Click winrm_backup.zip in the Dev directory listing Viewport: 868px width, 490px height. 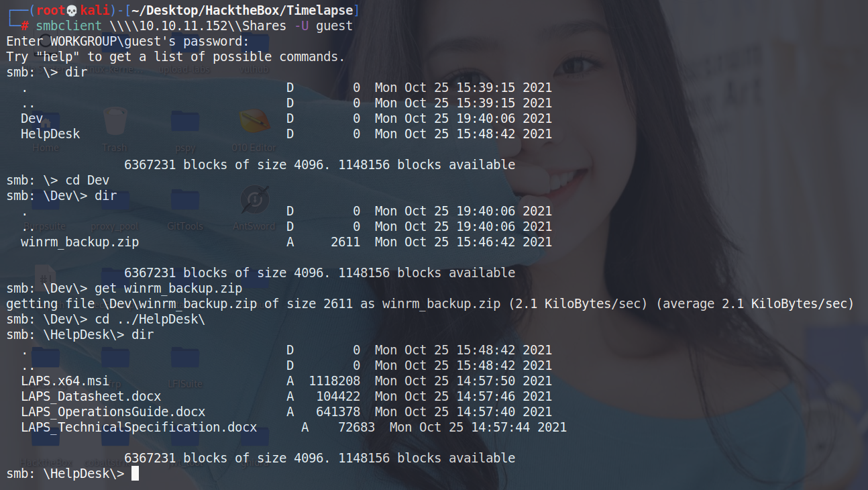coord(80,242)
